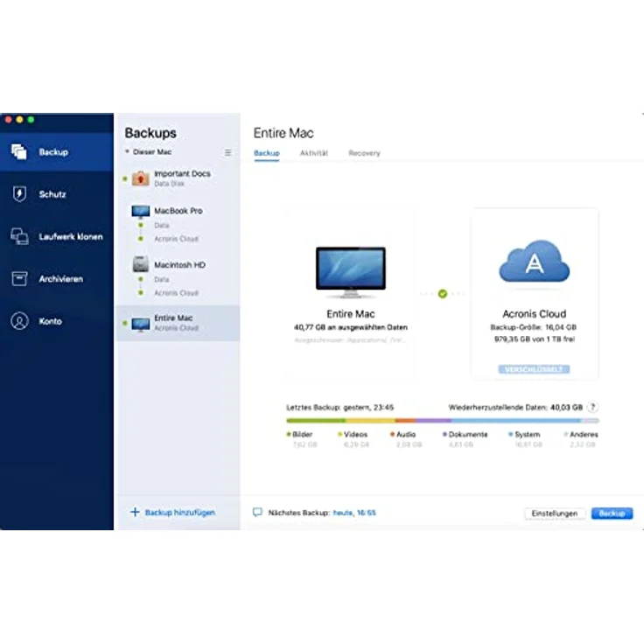The height and width of the screenshot is (644, 644).
Task: Click 'Backup-Größe: 16,04 GB' text
Action: (534, 327)
